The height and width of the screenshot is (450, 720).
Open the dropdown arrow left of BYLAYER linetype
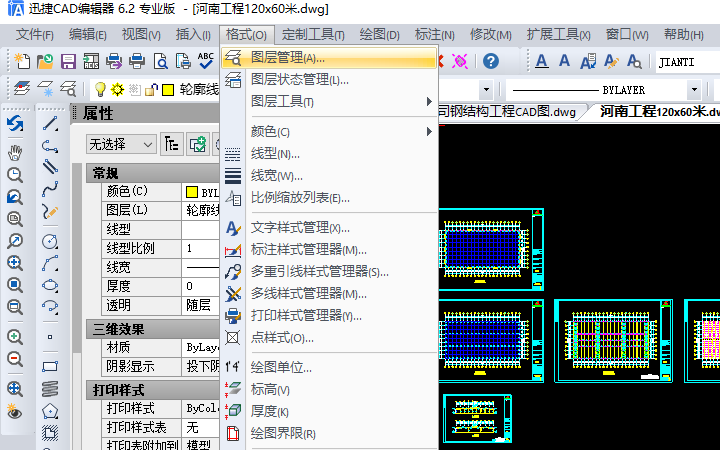tap(486, 90)
